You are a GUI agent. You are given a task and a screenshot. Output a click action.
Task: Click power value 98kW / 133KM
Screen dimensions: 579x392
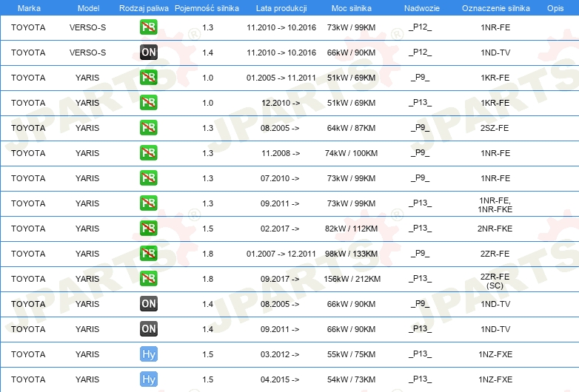pyautogui.click(x=351, y=254)
